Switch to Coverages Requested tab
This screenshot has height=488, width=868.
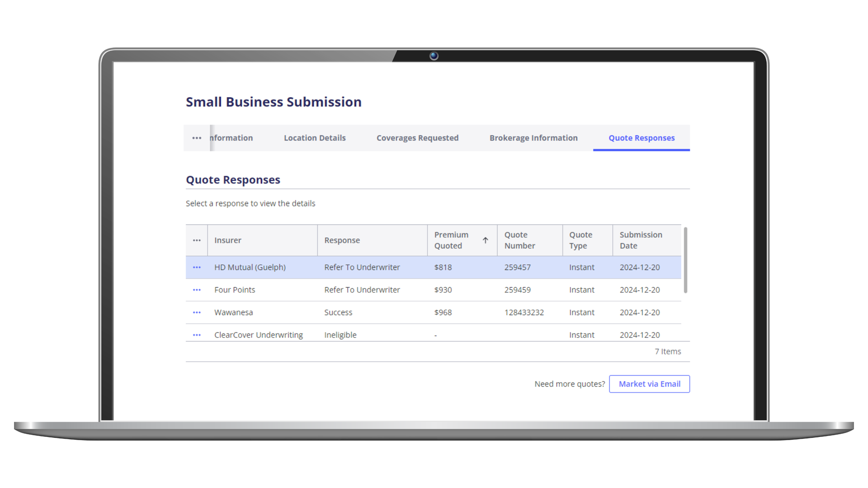(417, 138)
